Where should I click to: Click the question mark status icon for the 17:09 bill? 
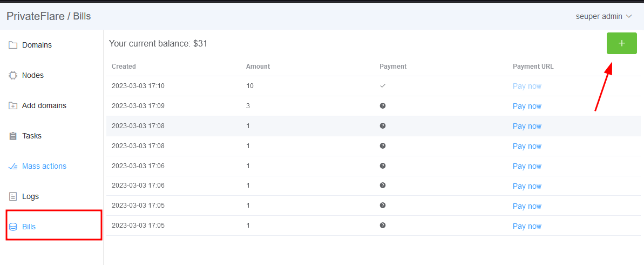point(383,106)
